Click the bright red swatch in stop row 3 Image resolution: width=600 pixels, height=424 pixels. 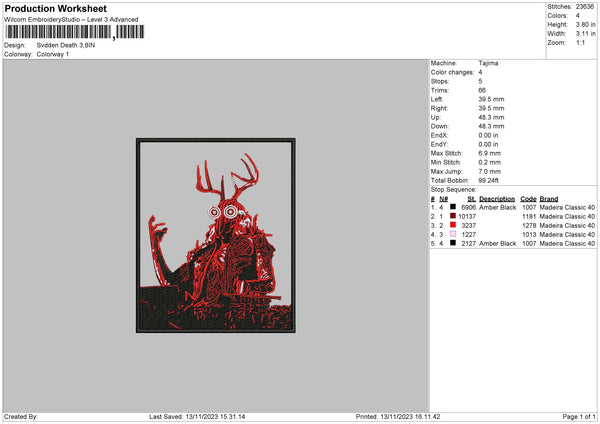tap(454, 225)
